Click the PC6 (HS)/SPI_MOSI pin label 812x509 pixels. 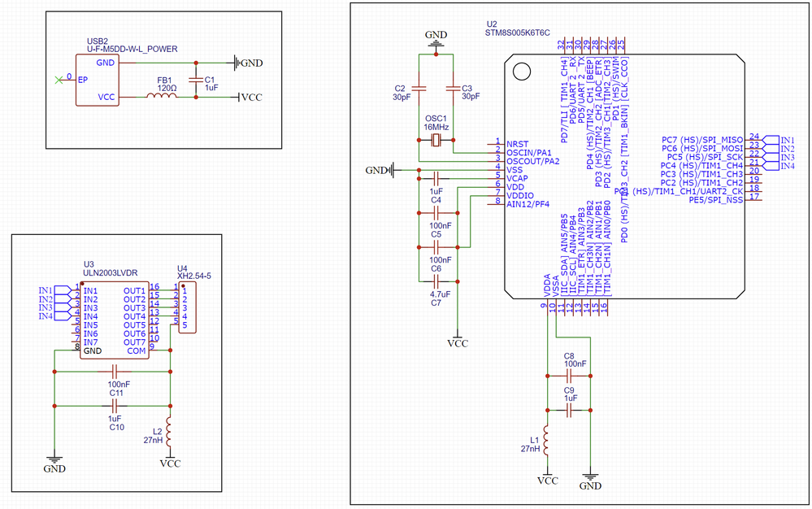point(702,149)
